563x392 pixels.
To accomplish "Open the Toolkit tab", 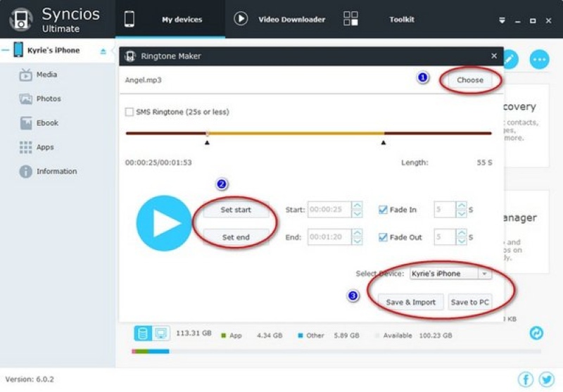I will (401, 20).
